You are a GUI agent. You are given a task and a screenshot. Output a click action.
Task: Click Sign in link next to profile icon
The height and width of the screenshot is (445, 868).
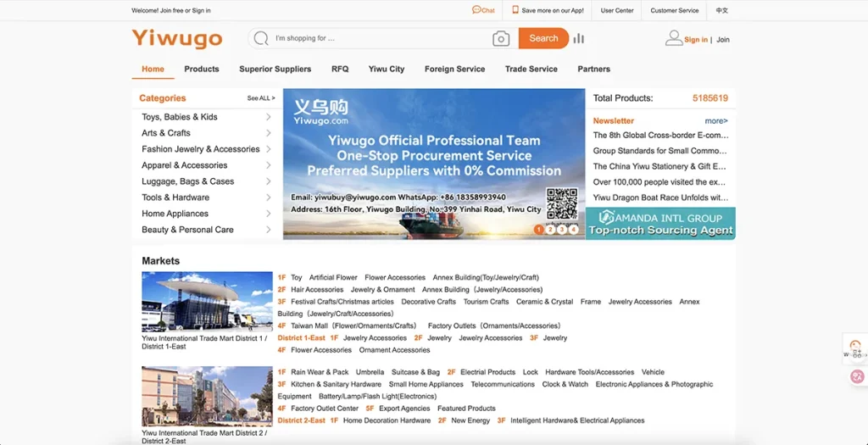(696, 39)
